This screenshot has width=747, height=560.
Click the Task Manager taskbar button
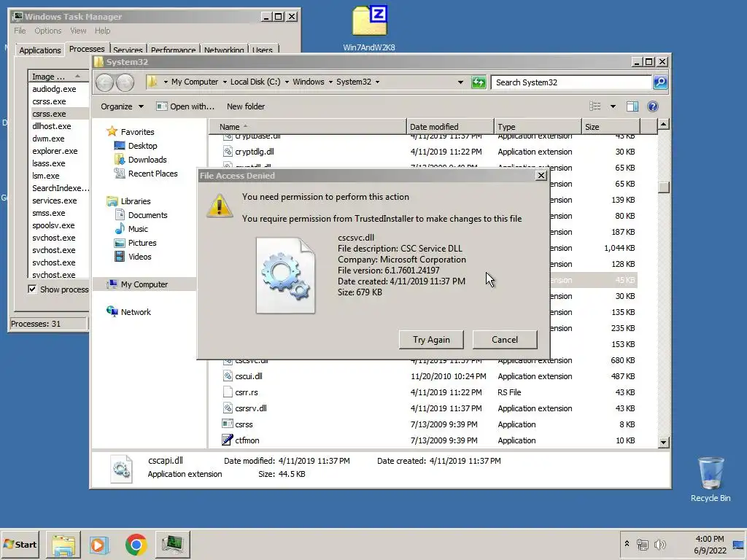[172, 545]
